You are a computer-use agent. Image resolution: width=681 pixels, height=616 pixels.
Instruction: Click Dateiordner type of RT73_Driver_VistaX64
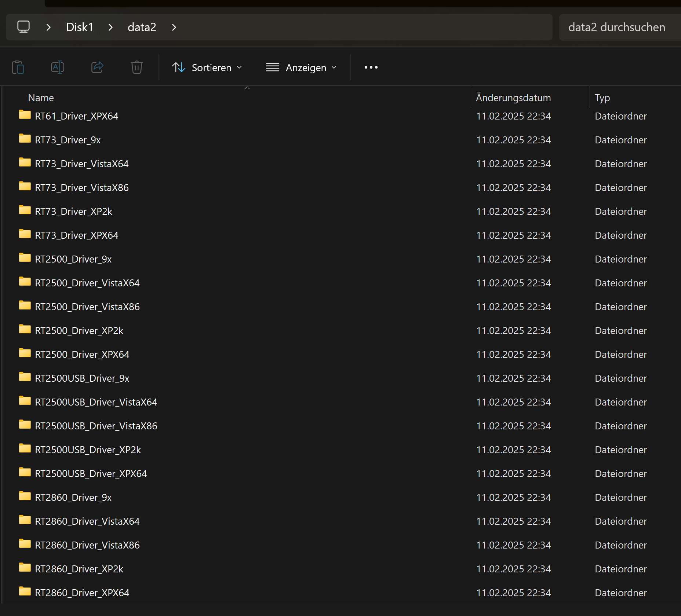(621, 164)
